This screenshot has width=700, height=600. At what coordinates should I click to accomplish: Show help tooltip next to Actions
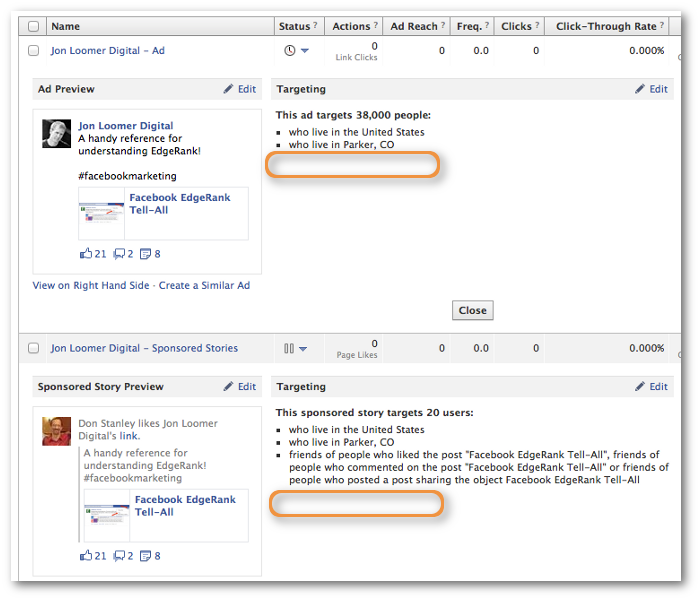[x=376, y=25]
